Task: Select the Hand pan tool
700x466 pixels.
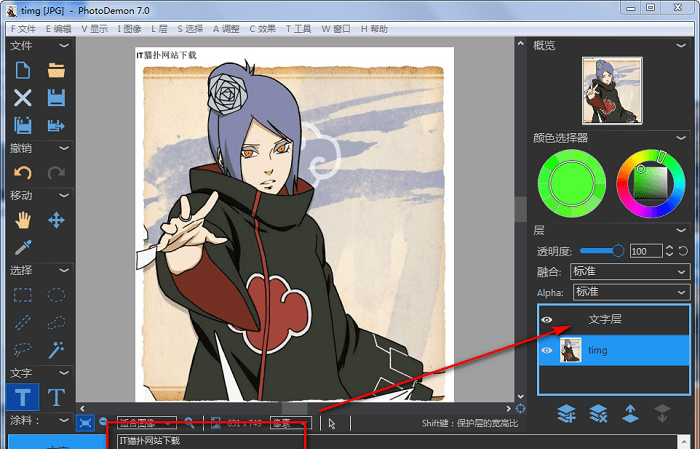Action: (22, 220)
